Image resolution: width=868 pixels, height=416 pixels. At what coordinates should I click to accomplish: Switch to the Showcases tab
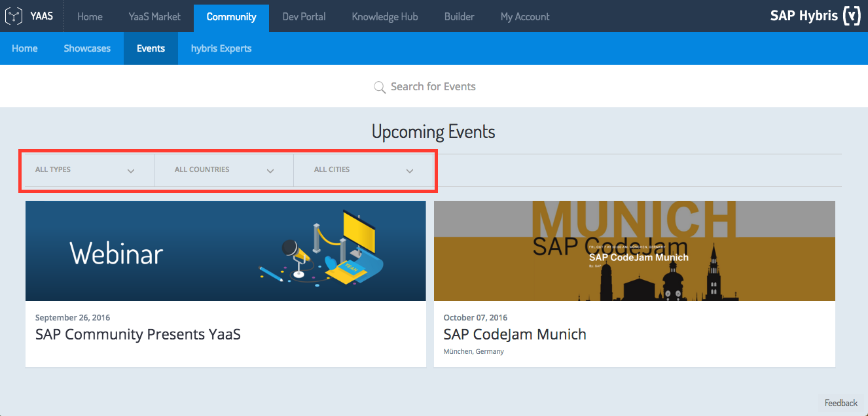click(x=87, y=48)
